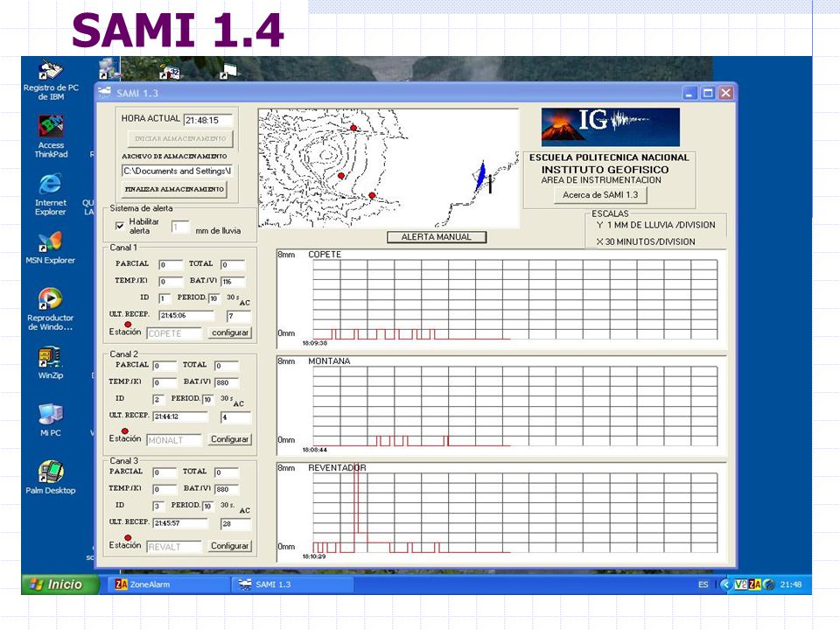This screenshot has height=630, width=840.
Task: Open Mi PC desktop icon
Action: 51,420
